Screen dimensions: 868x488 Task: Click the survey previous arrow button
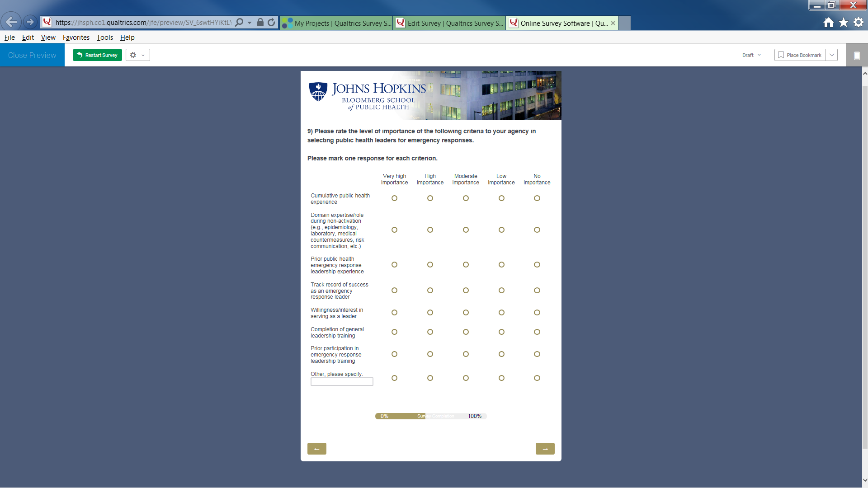pyautogui.click(x=316, y=449)
